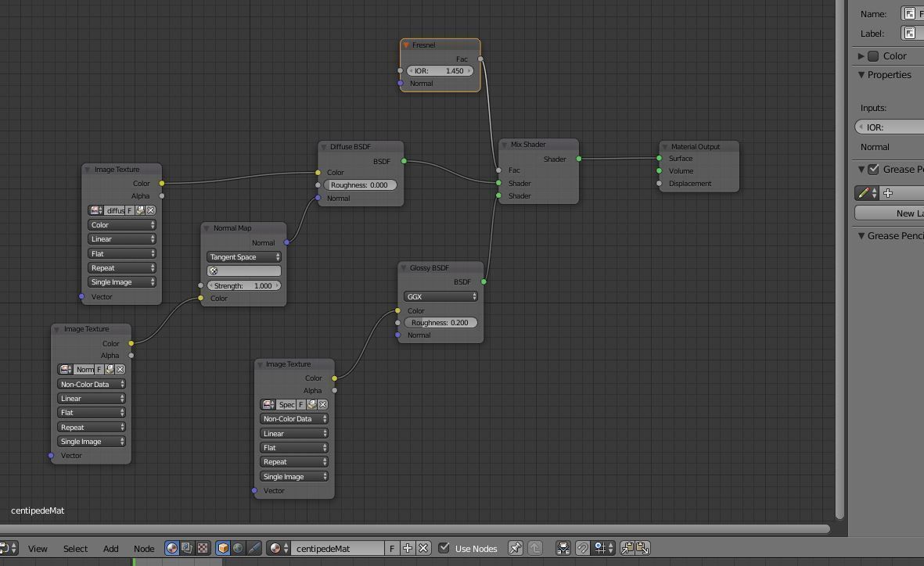The width and height of the screenshot is (924, 566).
Task: Browse image icon on Norm Image Texture node
Action: pyautogui.click(x=66, y=369)
